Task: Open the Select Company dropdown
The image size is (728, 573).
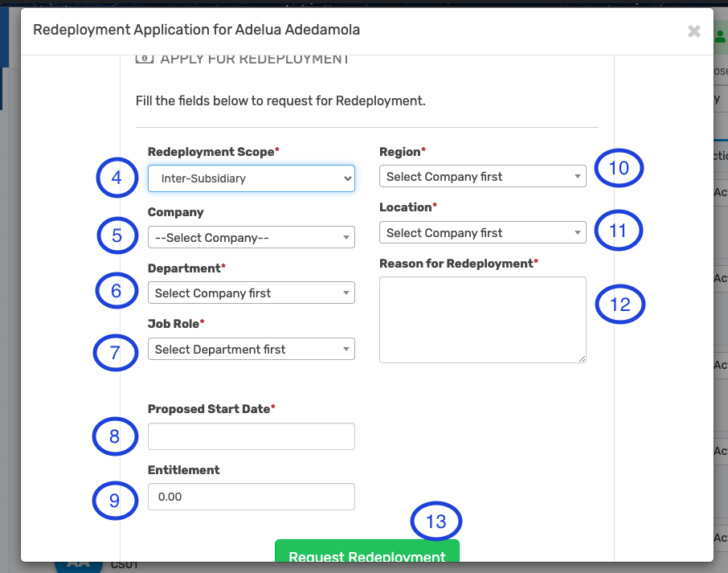Action: pos(251,237)
